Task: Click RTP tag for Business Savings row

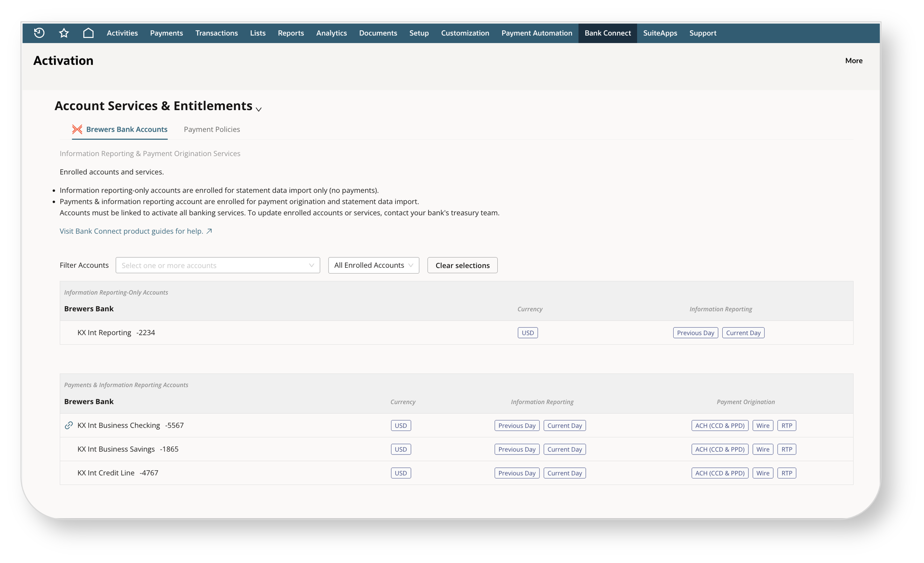Action: [787, 450]
